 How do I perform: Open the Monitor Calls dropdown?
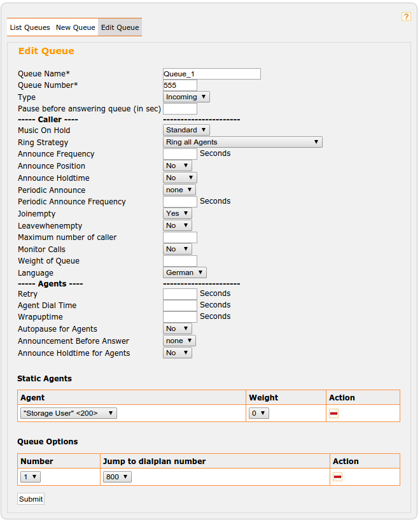[177, 249]
